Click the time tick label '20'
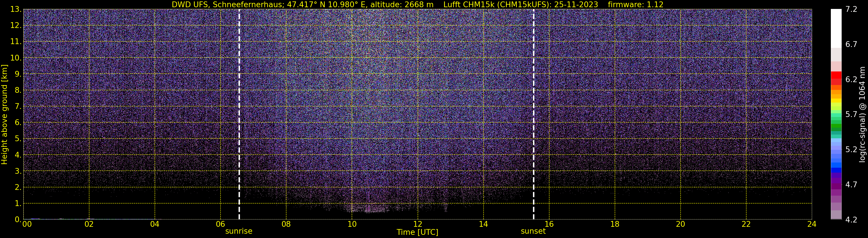This screenshot has width=868, height=238. coord(680,224)
